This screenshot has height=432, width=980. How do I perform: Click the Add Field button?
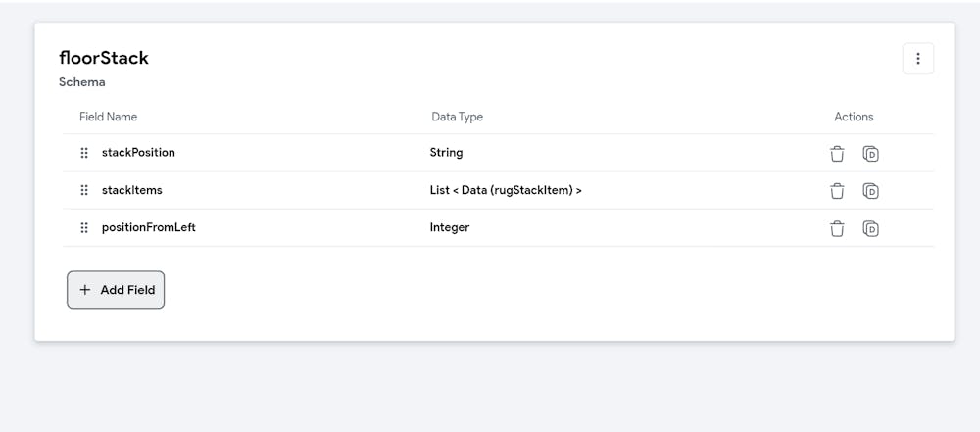click(x=116, y=290)
